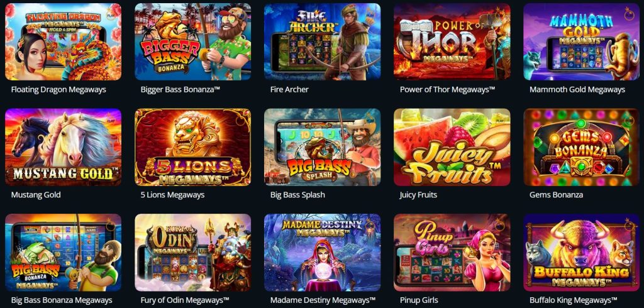
Task: Click the Mammoth Gold Megaways tile
Action: 582,41
